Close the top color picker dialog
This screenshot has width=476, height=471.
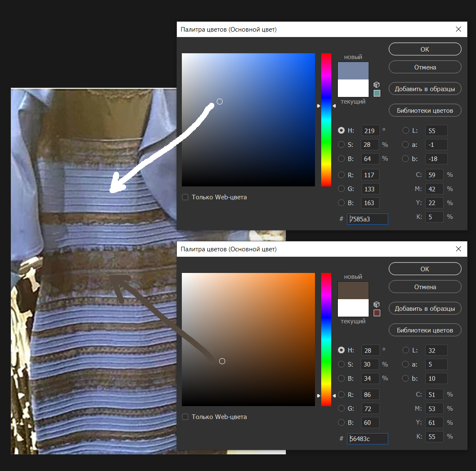point(458,29)
